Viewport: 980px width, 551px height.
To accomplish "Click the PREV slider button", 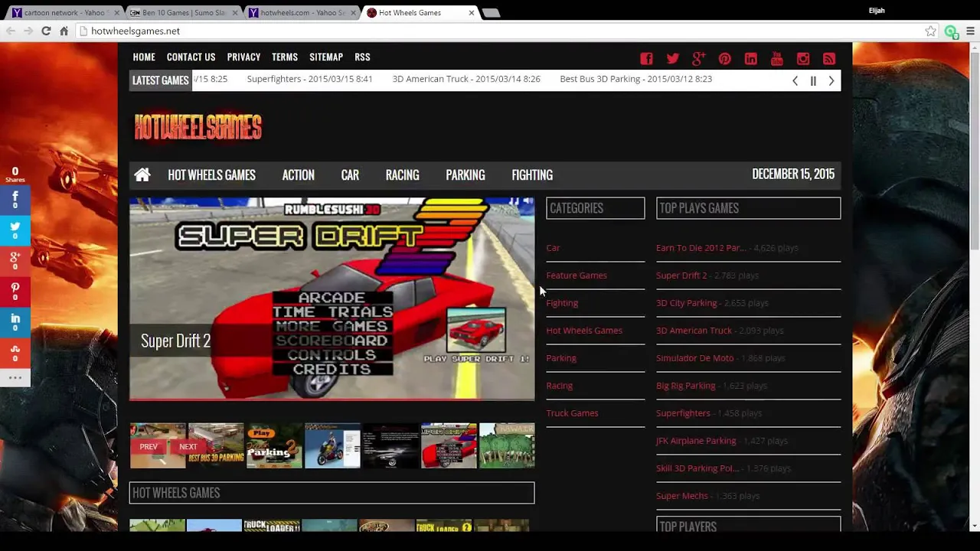I will pyautogui.click(x=149, y=447).
